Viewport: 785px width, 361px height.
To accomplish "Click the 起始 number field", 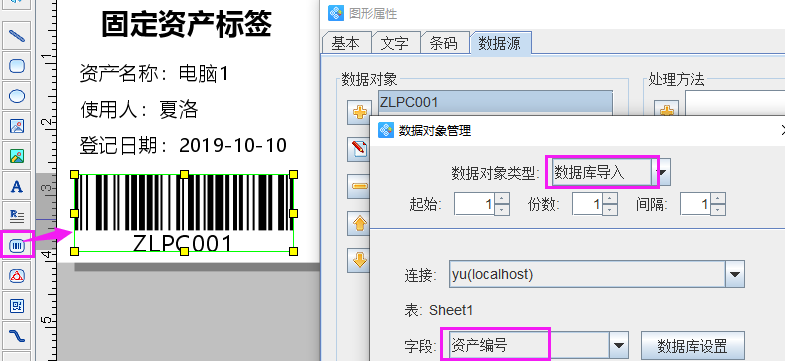I will click(x=475, y=204).
